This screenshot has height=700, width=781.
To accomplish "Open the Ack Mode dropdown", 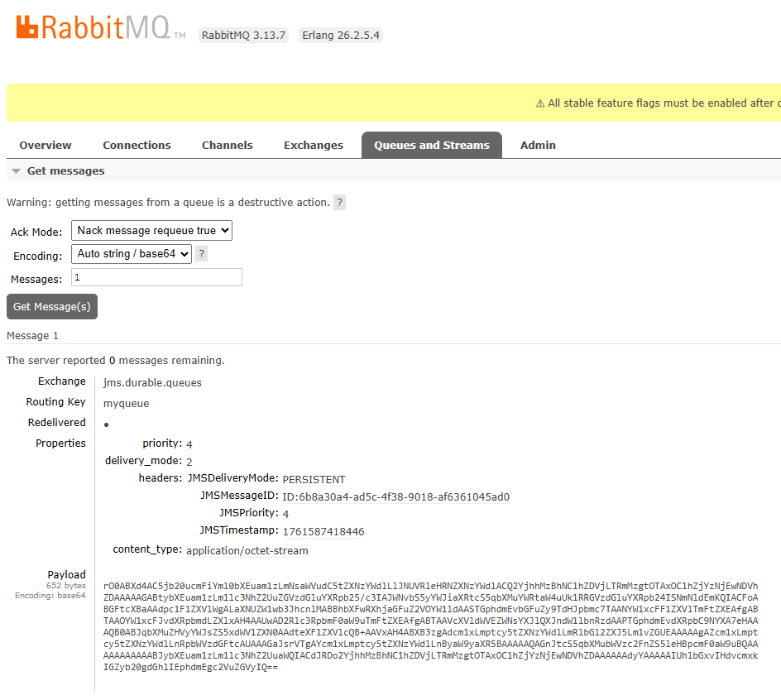I will tap(151, 230).
